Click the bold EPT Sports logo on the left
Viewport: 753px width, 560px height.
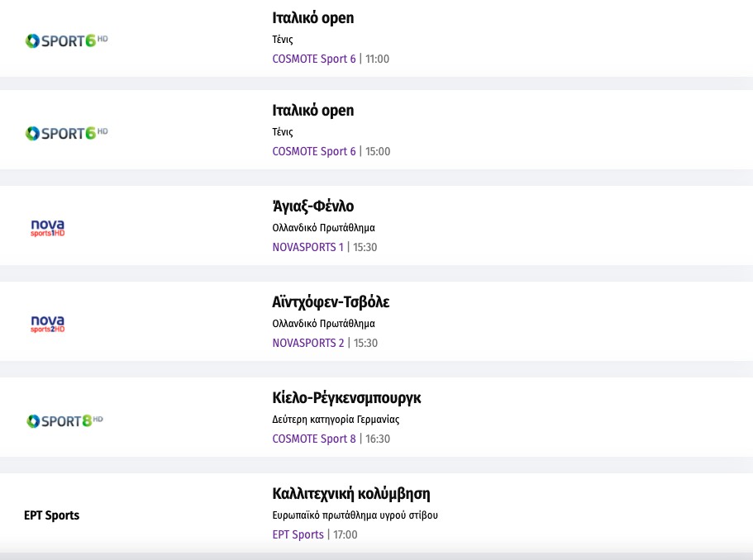51,515
